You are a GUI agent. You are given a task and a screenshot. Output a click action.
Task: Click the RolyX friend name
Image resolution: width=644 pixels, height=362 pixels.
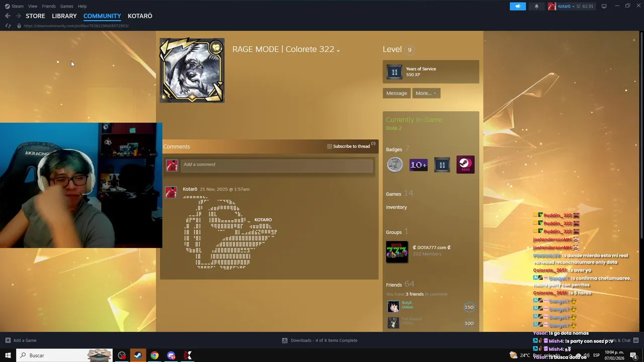(407, 303)
